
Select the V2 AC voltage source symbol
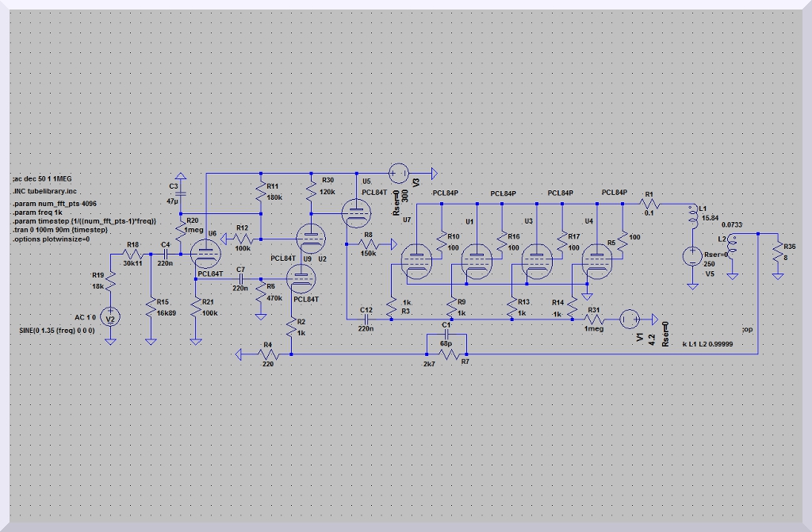click(x=111, y=318)
